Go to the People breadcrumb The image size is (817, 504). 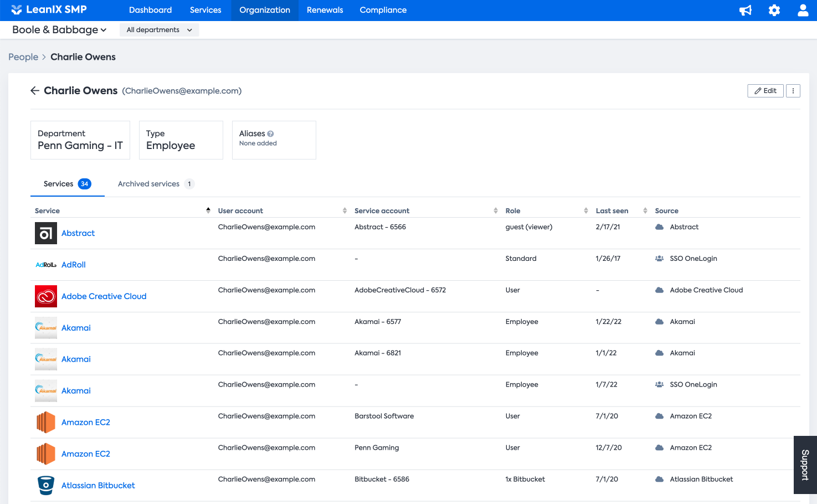pos(23,57)
